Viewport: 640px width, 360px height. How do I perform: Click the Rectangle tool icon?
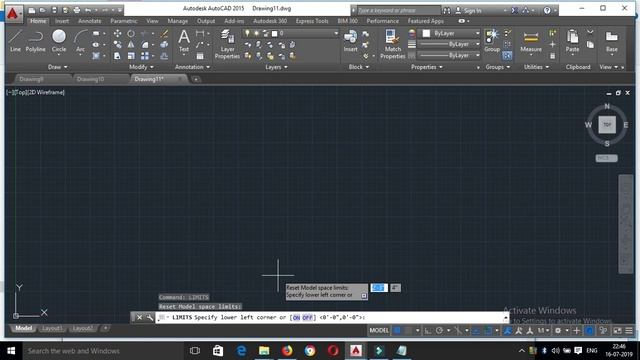tap(96, 33)
